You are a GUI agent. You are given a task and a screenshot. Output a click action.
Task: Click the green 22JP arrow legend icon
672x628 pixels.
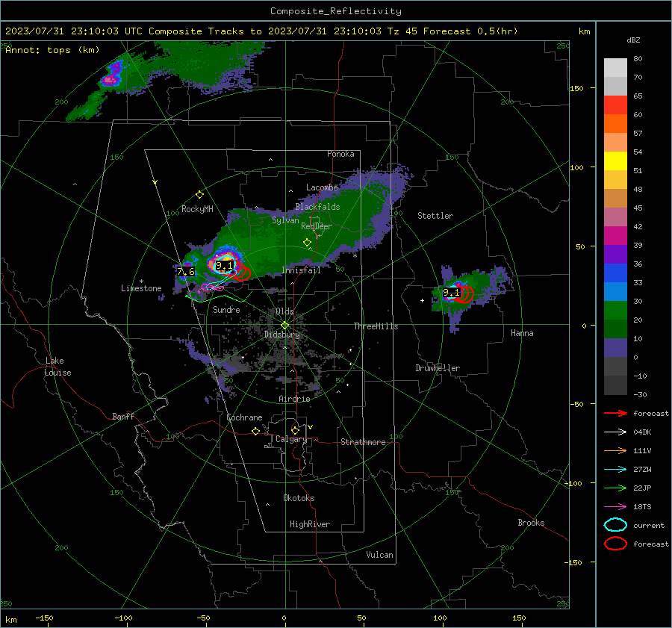point(615,488)
